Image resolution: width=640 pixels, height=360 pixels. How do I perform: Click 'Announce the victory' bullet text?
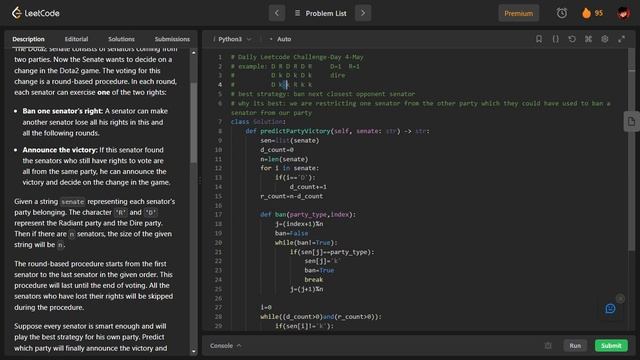(60, 150)
